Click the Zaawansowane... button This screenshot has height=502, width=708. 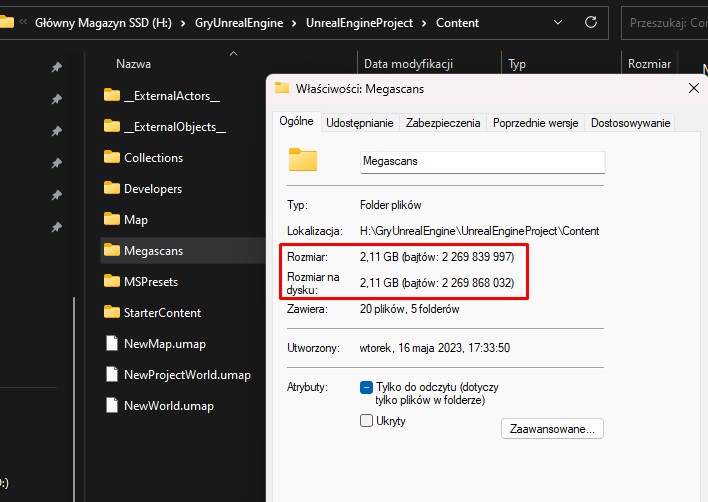pyautogui.click(x=551, y=429)
